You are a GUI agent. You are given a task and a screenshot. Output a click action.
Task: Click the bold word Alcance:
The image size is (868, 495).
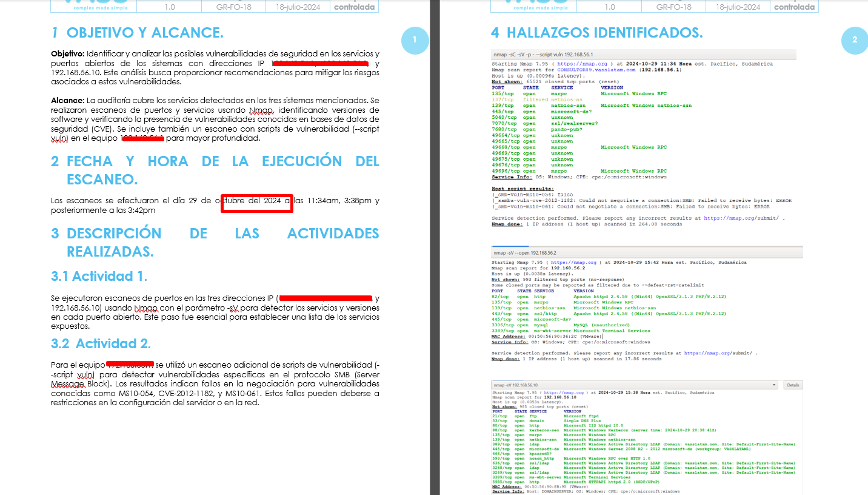coord(67,100)
